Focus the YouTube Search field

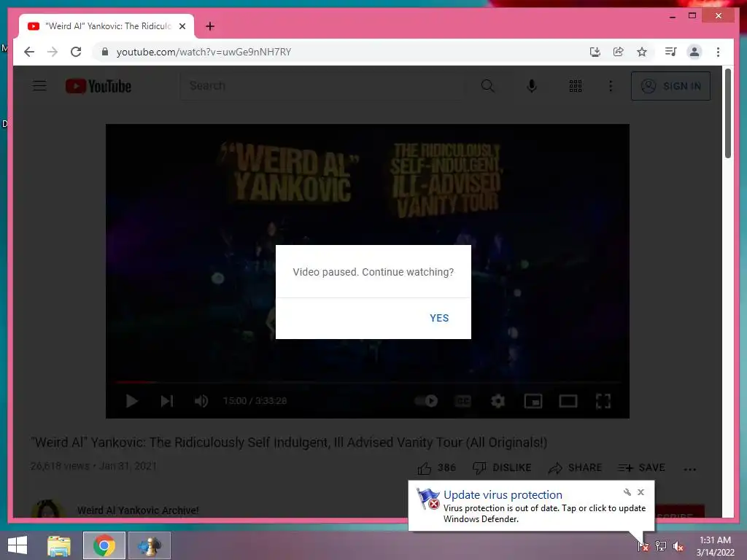tap(322, 86)
